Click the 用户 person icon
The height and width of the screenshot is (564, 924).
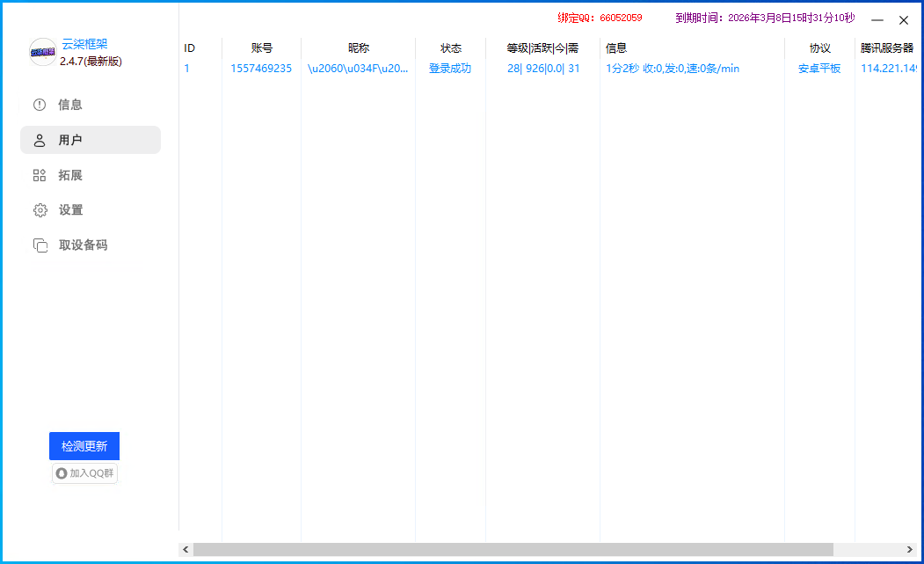click(x=40, y=140)
